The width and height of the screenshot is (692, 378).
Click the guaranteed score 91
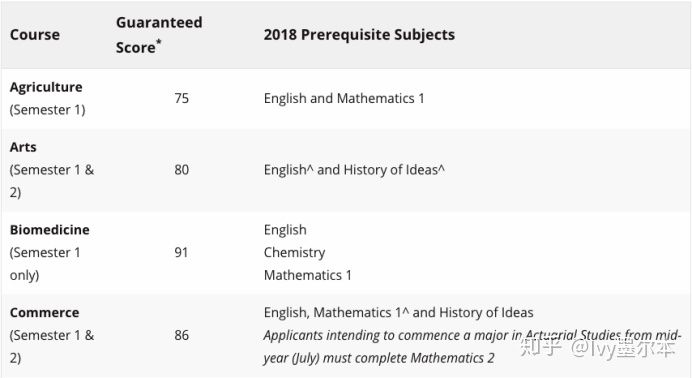(x=181, y=252)
